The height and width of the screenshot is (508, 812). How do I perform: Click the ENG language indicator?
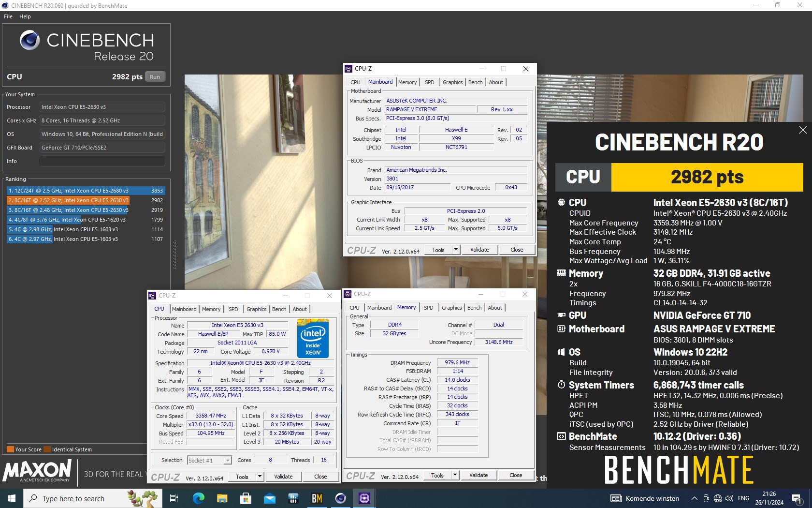coord(744,498)
